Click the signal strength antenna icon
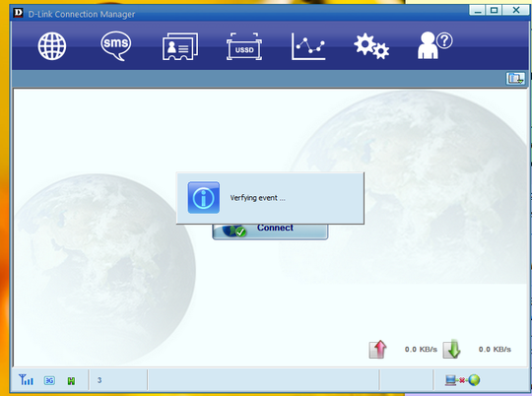Screen dimensions: 532x396 pyautogui.click(x=26, y=379)
